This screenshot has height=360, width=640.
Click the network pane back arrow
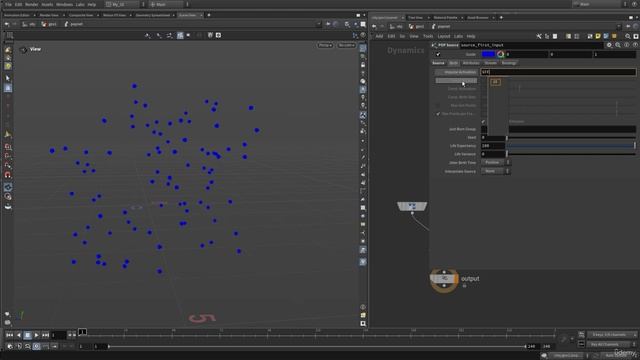374,27
